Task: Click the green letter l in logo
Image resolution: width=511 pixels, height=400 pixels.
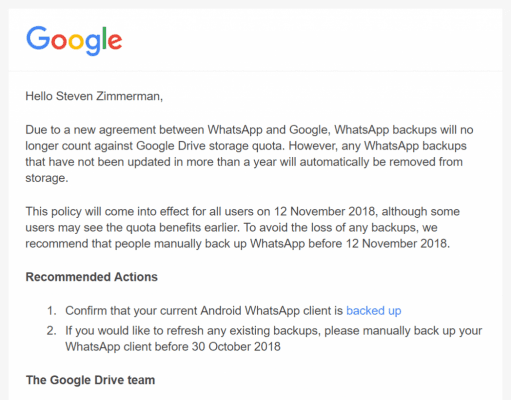Action: pos(105,38)
